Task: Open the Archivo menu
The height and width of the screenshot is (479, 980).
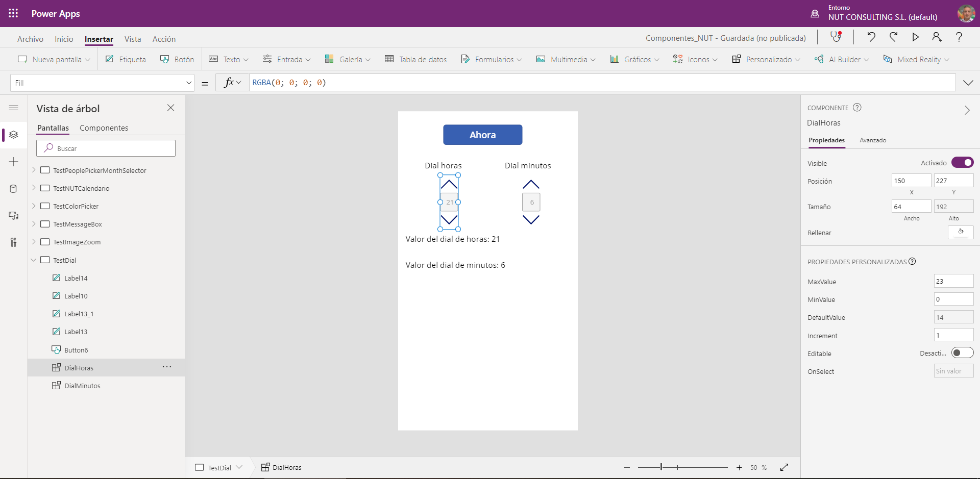Action: pos(30,39)
